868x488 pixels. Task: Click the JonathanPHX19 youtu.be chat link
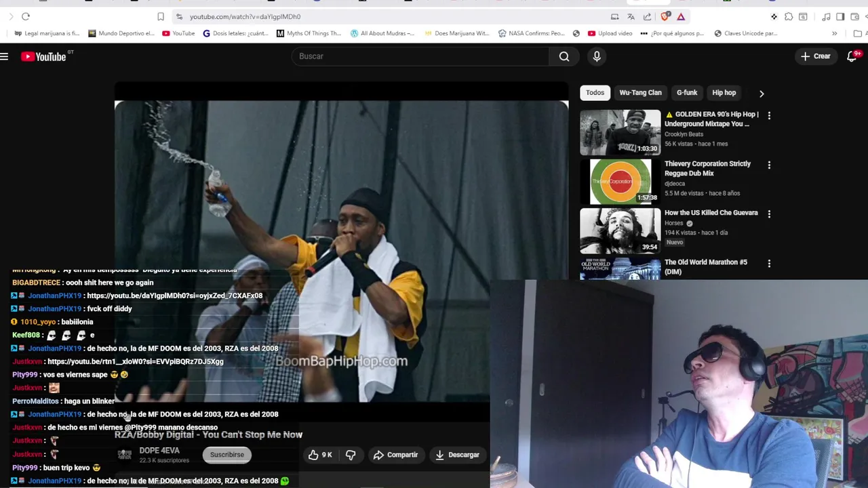tap(174, 296)
